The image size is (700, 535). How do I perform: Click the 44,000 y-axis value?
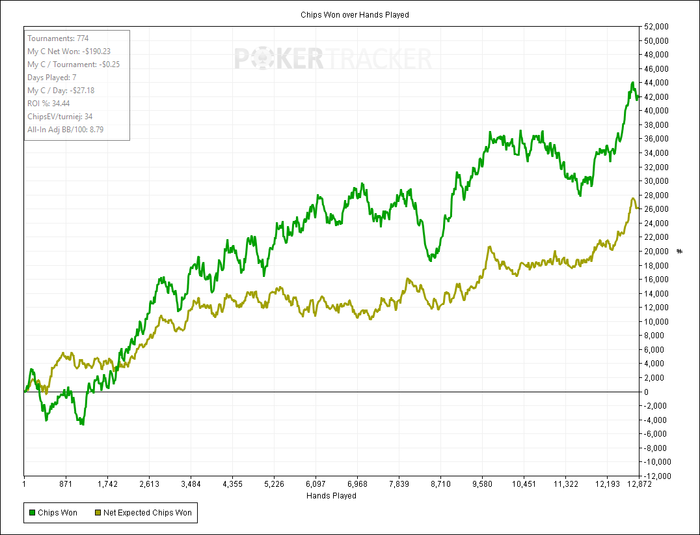(656, 83)
